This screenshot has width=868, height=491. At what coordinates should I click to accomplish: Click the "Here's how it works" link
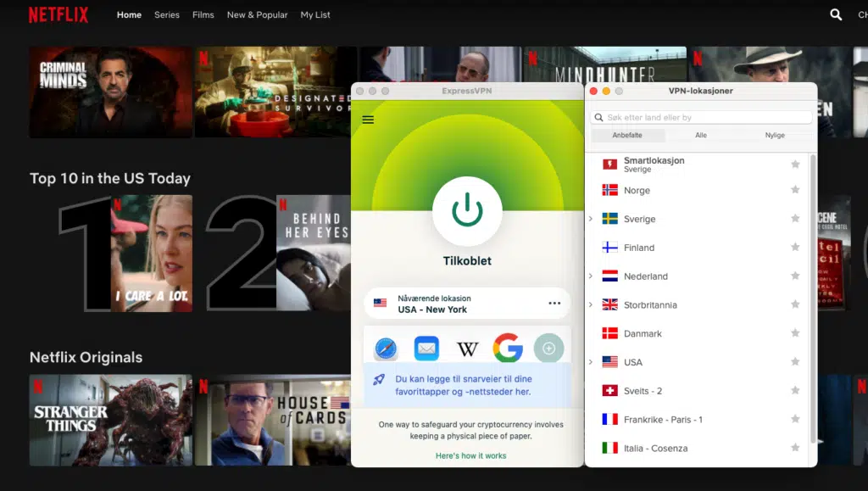(x=470, y=455)
